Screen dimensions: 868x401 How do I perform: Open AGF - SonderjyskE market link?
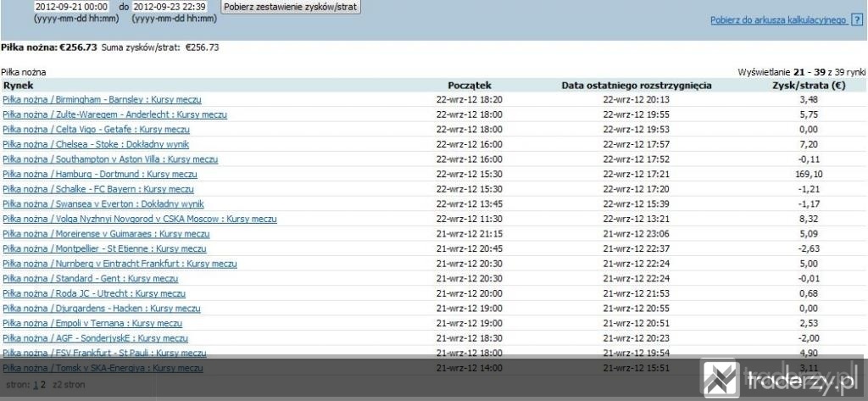(x=95, y=339)
